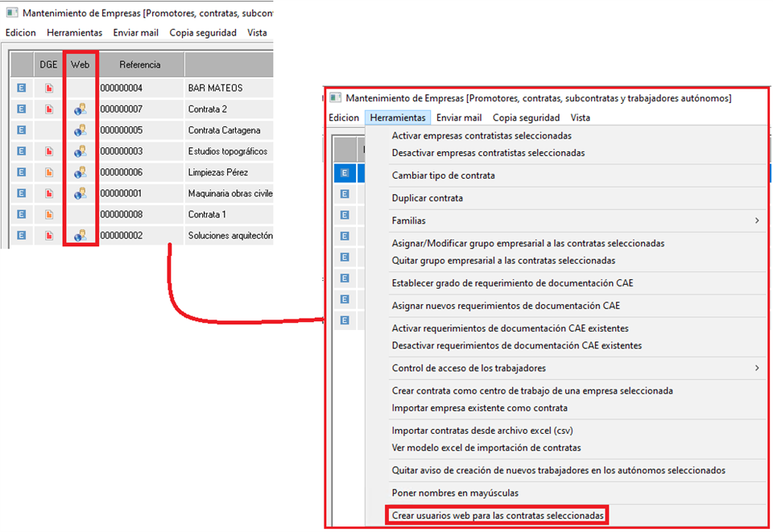Click the web user icon for Contrata Cartagena

pyautogui.click(x=80, y=130)
